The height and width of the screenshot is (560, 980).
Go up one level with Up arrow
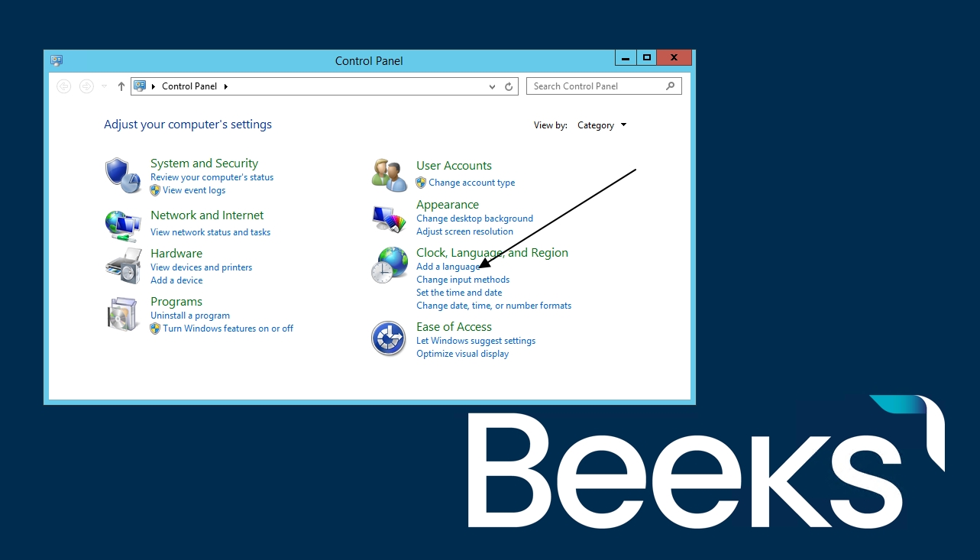(x=121, y=86)
